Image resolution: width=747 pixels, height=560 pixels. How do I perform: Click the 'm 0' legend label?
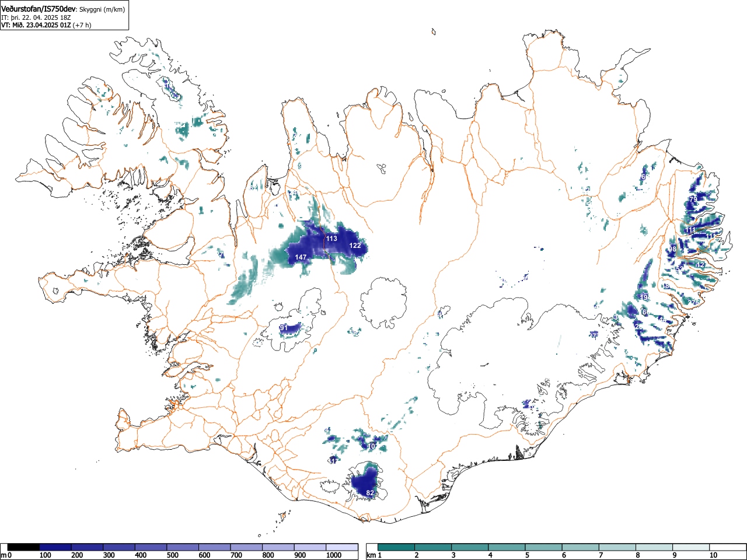point(6,555)
